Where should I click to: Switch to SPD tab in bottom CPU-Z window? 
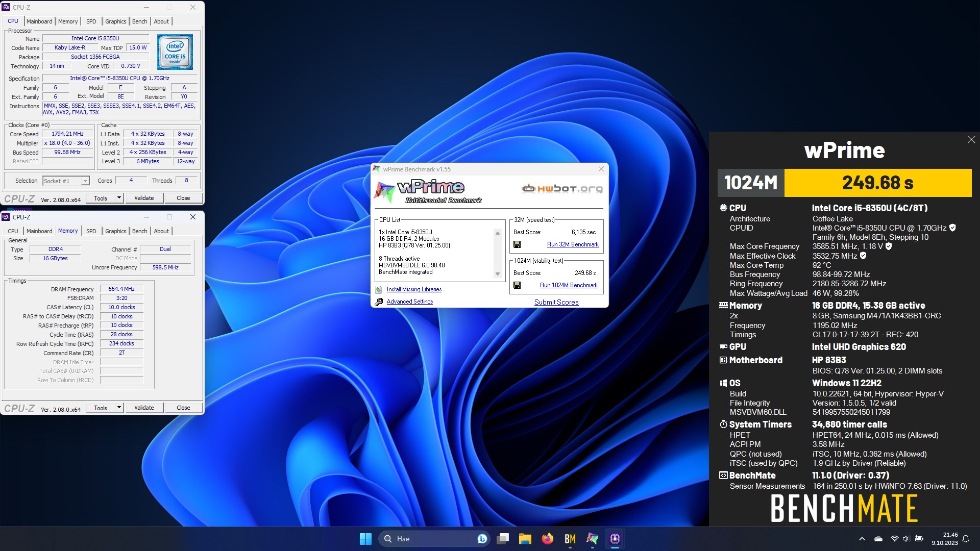coord(91,231)
